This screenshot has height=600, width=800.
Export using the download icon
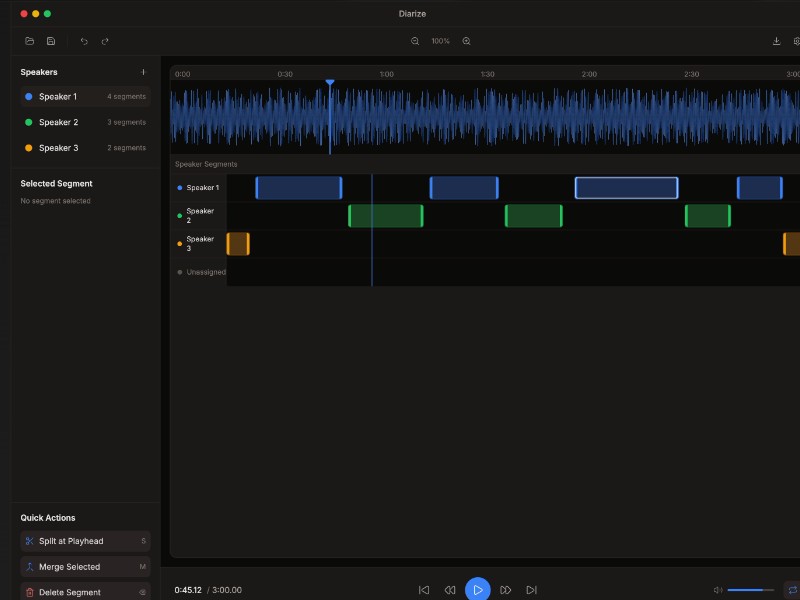[x=776, y=41]
